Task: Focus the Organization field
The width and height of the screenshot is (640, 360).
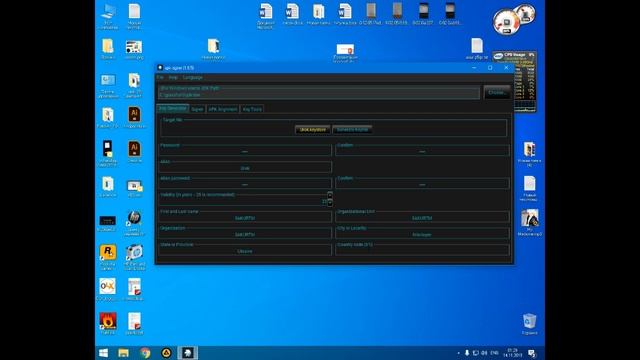Action: pos(245,234)
